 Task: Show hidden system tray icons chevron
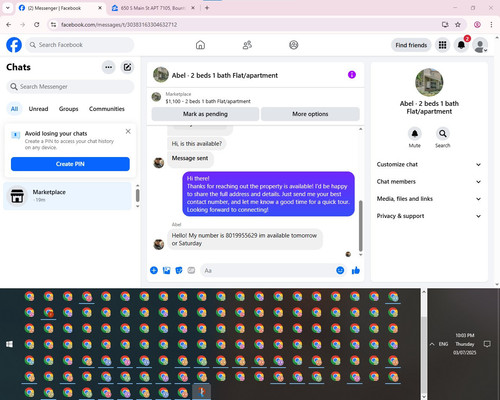tap(432, 344)
